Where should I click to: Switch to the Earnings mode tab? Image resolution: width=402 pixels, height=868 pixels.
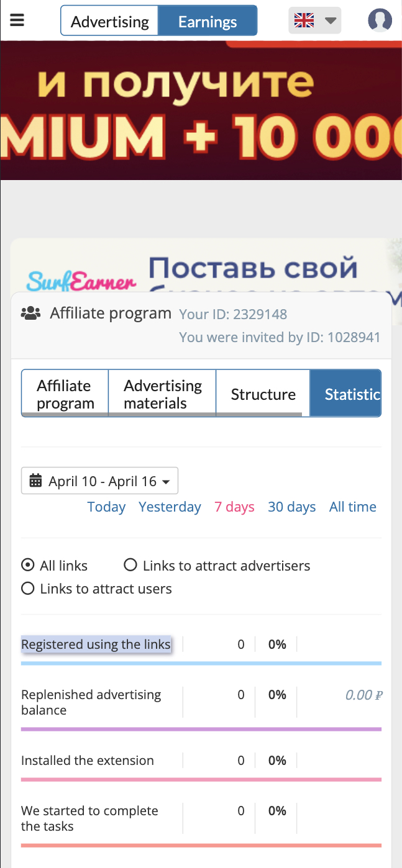[x=208, y=22]
